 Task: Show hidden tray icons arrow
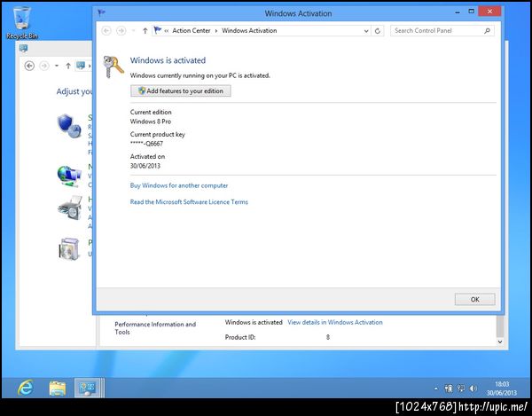point(436,389)
